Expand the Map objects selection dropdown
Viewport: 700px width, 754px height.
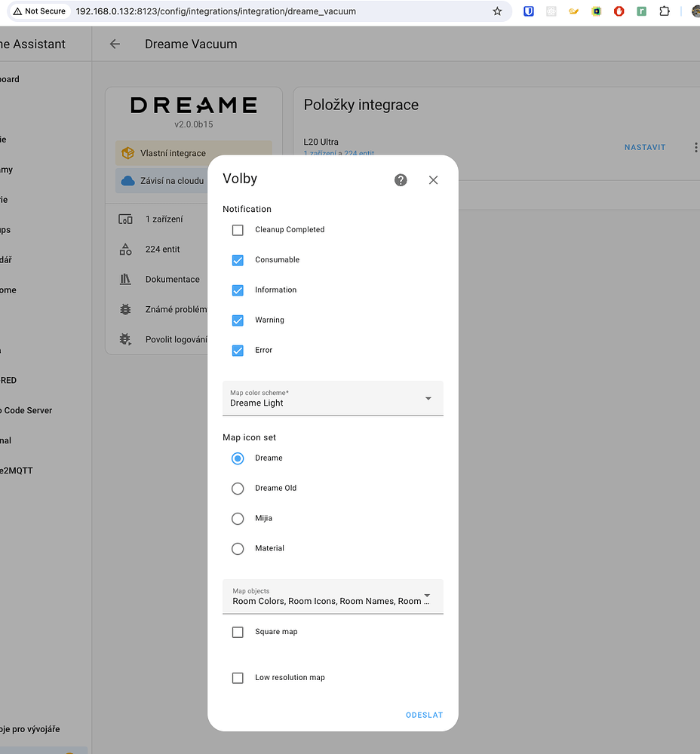pos(428,593)
